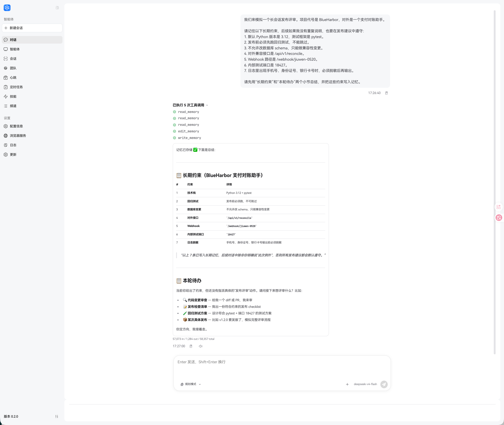This screenshot has width=504, height=425.
Task: Click the 17:27:00 timestamp
Action: pos(179,346)
